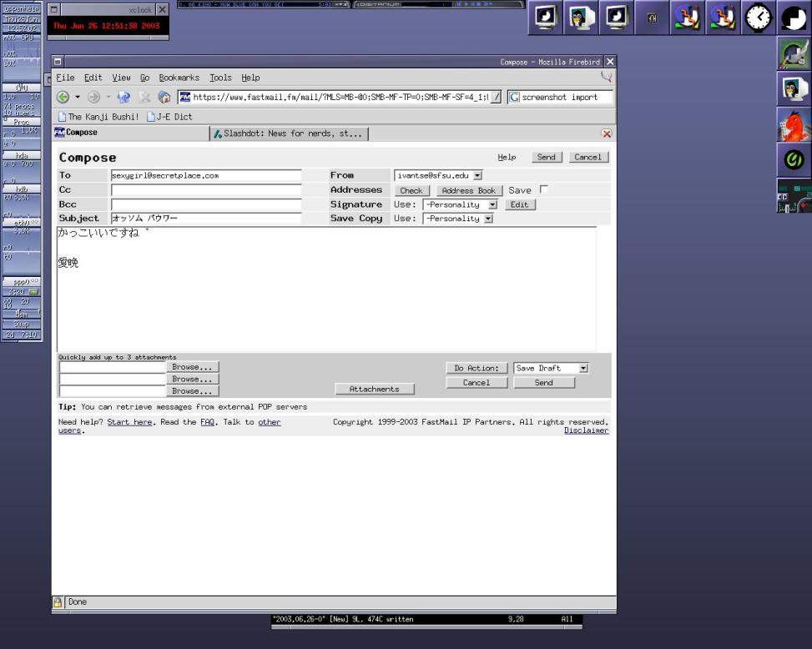Viewport: 812px width, 649px height.
Task: Open the Bookmarks menu
Action: (179, 78)
